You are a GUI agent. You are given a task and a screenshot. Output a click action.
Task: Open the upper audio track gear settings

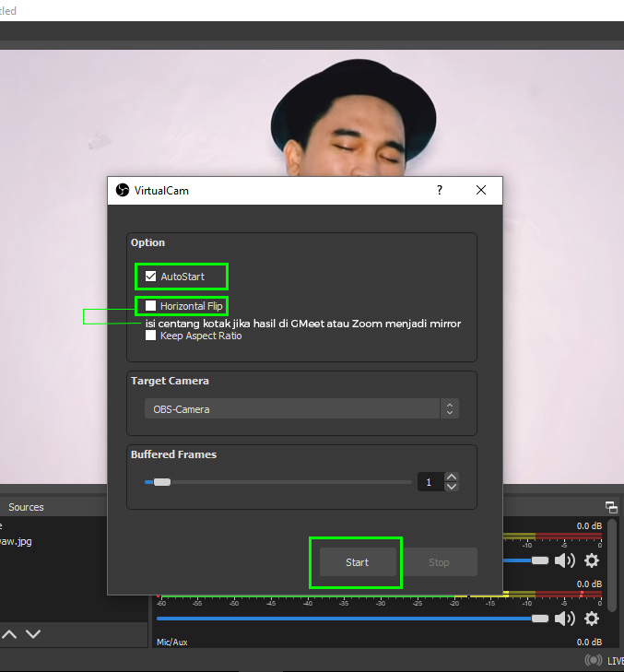(x=592, y=560)
